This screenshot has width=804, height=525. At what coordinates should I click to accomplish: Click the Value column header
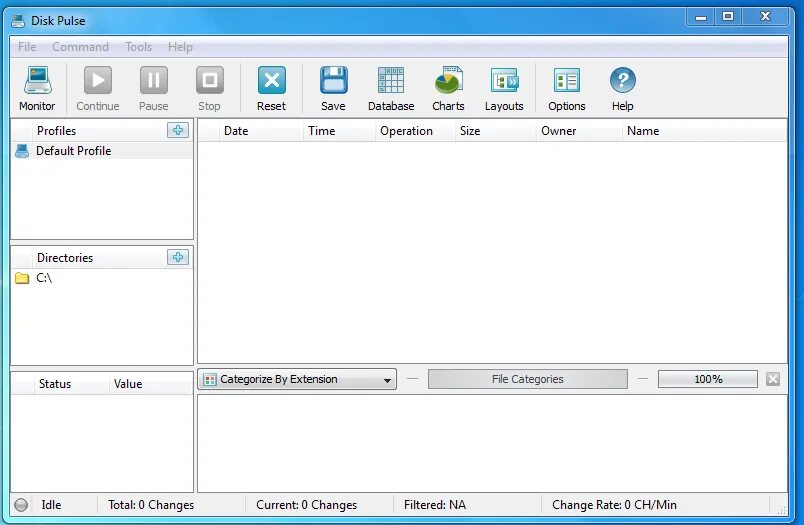[x=151, y=384]
